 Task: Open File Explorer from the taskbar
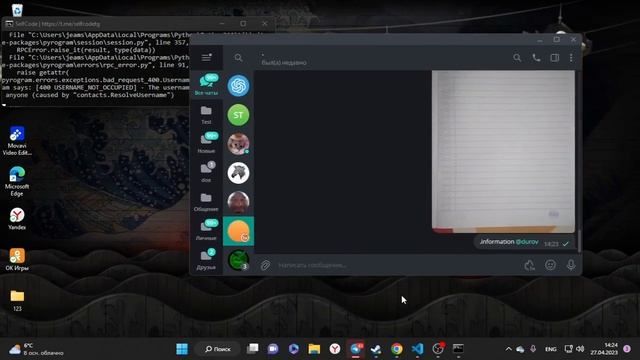(x=314, y=349)
